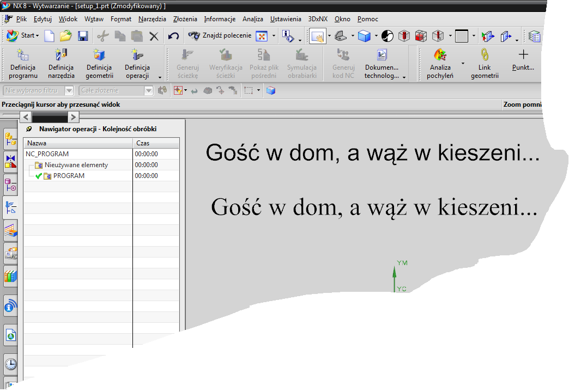
Task: Open the Narzędzia menu
Action: (152, 19)
